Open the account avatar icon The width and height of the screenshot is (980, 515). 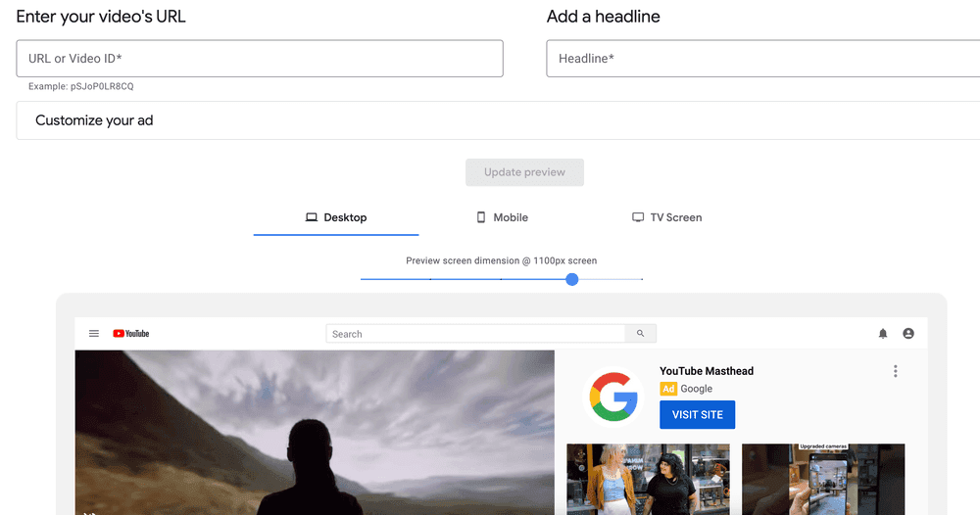click(908, 333)
